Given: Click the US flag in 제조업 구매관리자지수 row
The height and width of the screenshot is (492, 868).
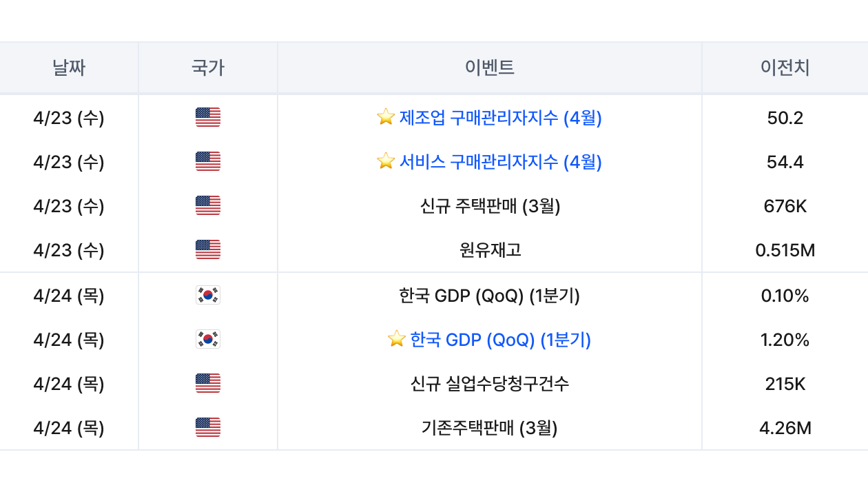Looking at the screenshot, I should click(x=208, y=117).
